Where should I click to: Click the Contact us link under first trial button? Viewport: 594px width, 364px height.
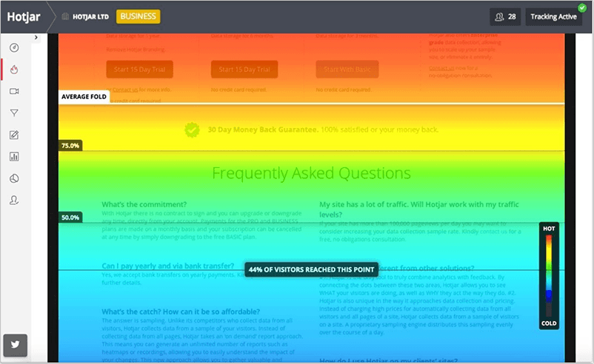pyautogui.click(x=125, y=90)
